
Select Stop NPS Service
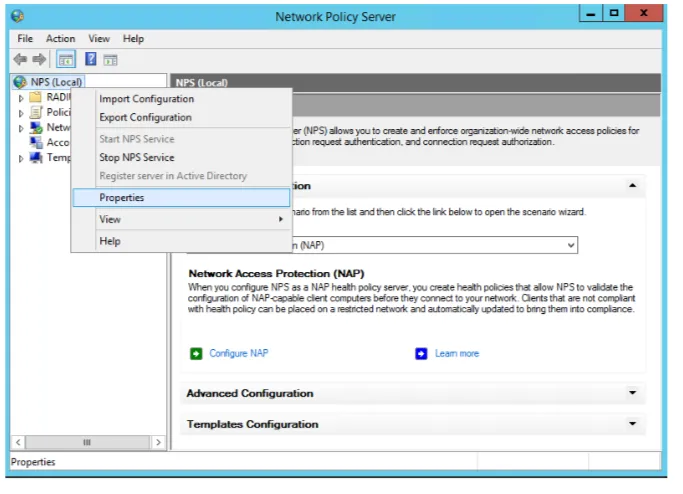[x=182, y=157]
